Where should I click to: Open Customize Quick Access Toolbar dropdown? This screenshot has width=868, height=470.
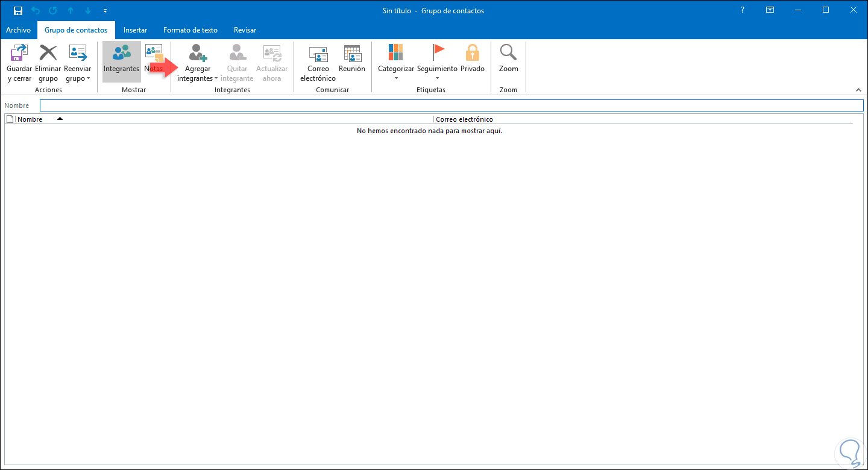point(105,11)
